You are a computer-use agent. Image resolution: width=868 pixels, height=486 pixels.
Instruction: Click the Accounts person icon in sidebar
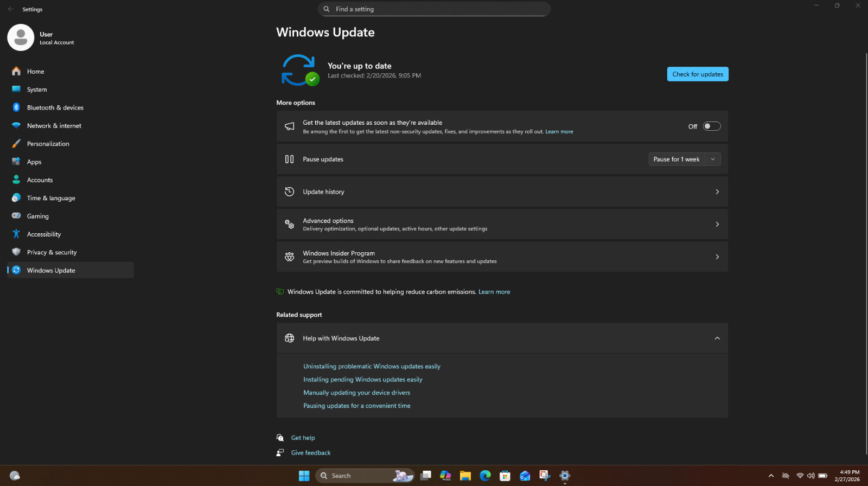point(16,180)
